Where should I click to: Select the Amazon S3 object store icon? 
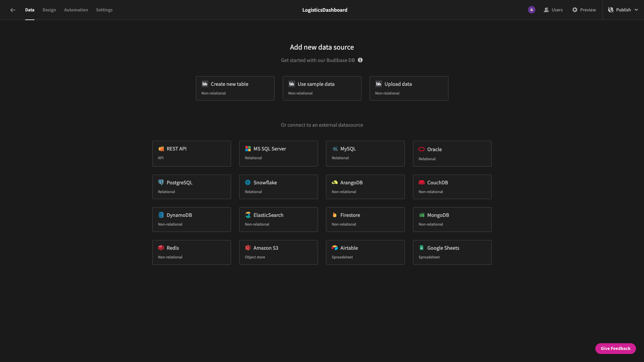[x=248, y=247]
